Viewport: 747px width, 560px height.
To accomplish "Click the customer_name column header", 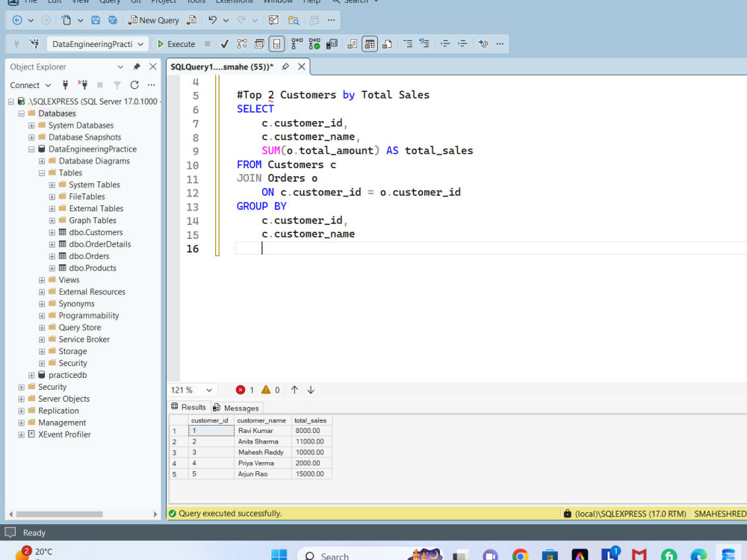I will tap(261, 420).
